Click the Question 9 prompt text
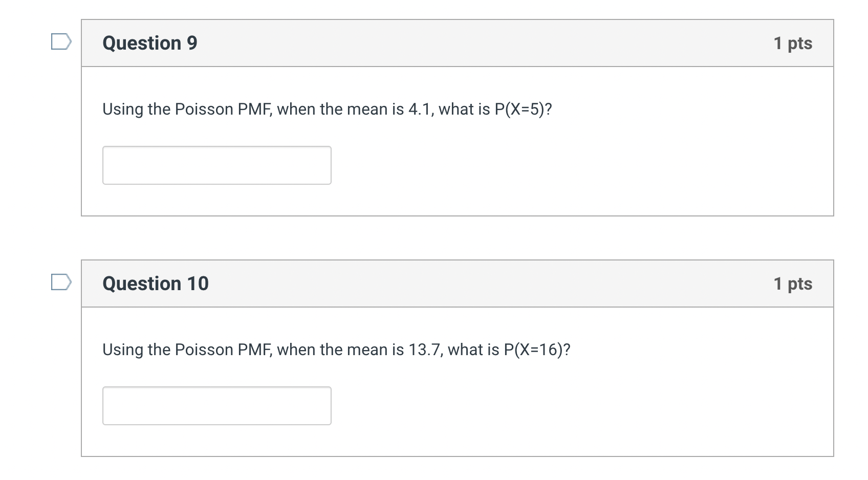The height and width of the screenshot is (480, 868). [x=328, y=108]
